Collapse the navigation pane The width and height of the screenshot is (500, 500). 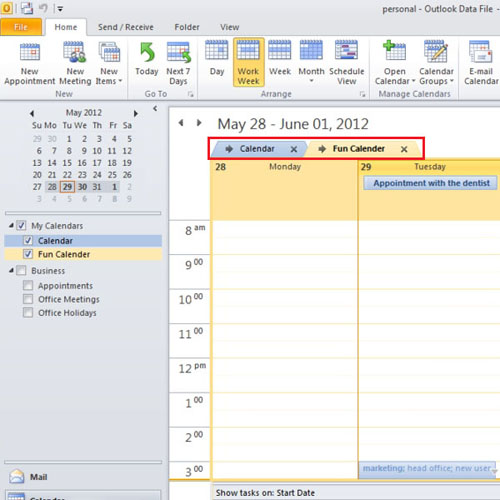pos(155,108)
